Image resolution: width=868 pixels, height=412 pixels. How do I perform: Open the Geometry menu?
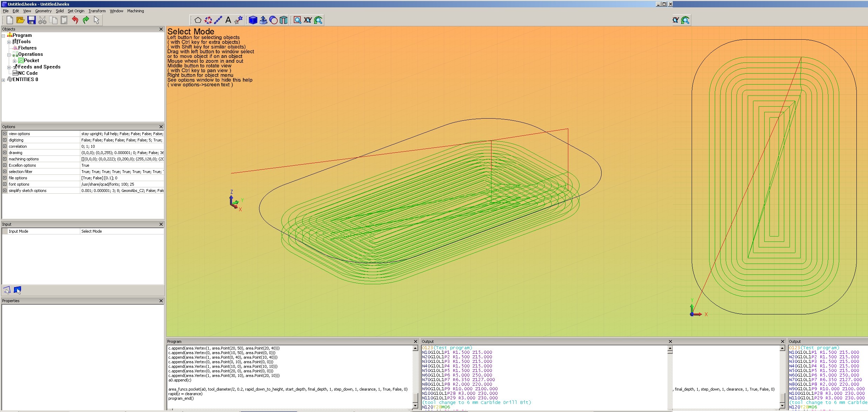[43, 11]
